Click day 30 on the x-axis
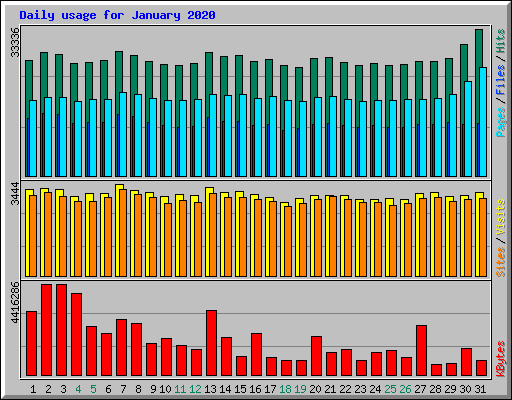512x400 pixels. (x=465, y=389)
